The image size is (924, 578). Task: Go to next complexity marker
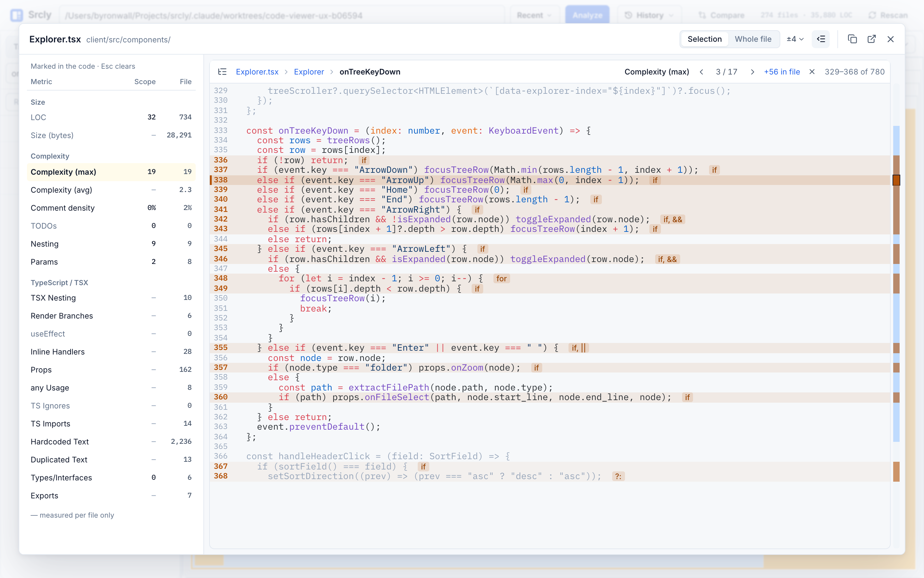[752, 72]
